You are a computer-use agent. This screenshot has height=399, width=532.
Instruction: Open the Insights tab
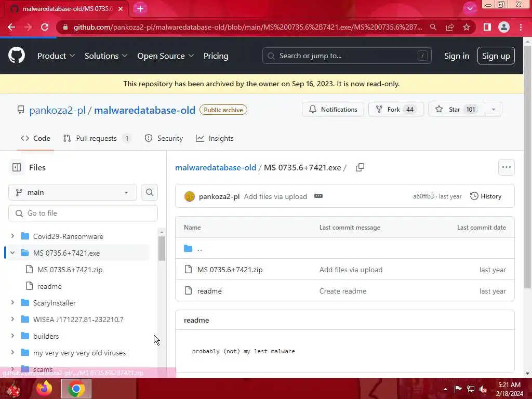coord(215,138)
